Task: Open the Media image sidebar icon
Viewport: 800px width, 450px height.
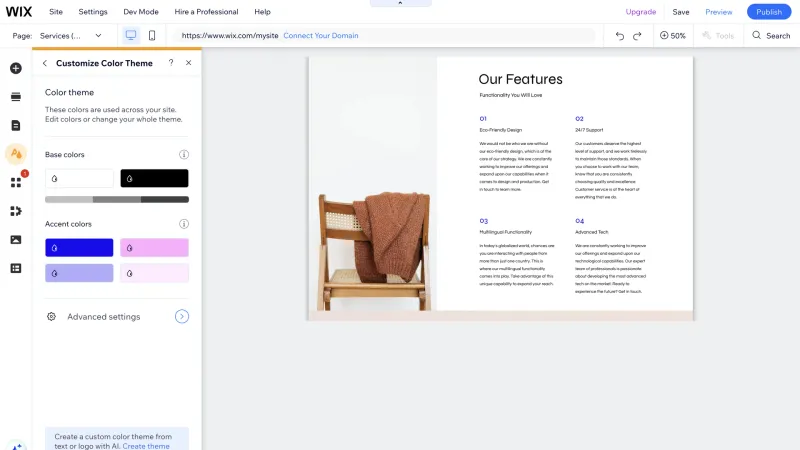Action: [x=16, y=239]
